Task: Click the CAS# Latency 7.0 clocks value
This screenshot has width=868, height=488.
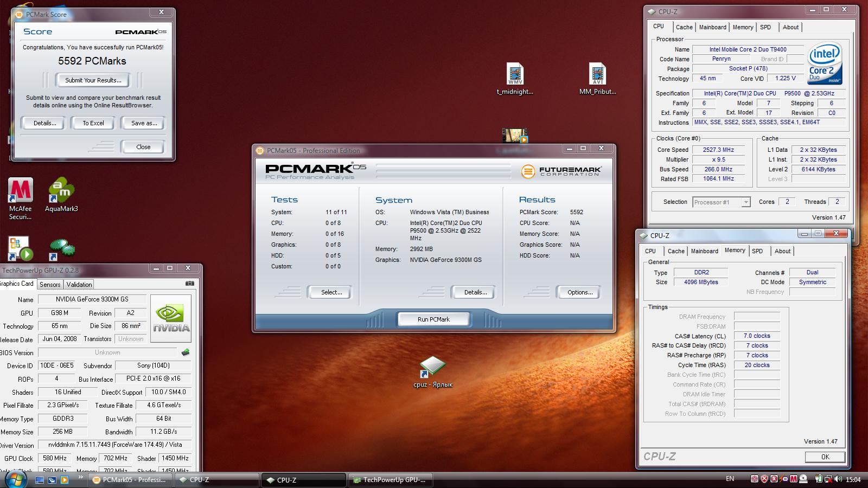Action: [757, 336]
